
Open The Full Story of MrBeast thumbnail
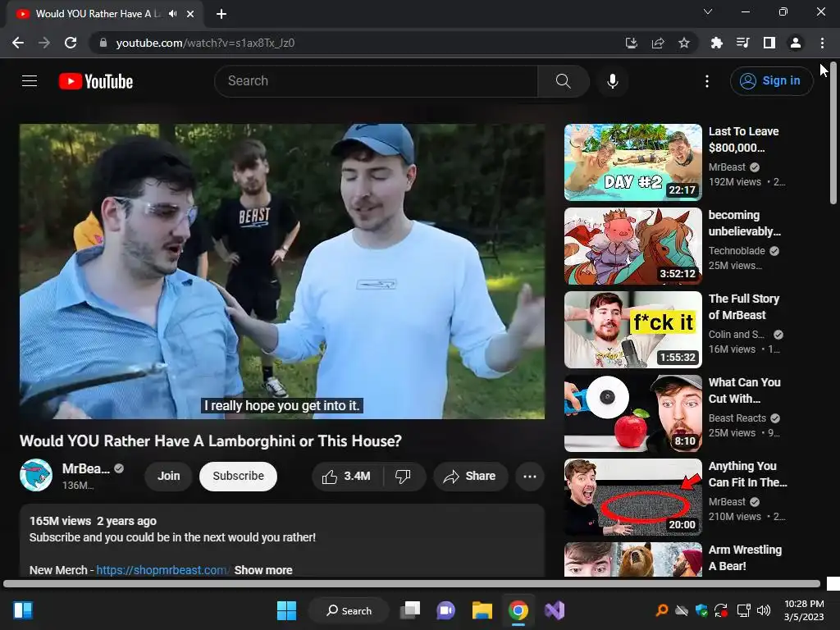pos(632,330)
